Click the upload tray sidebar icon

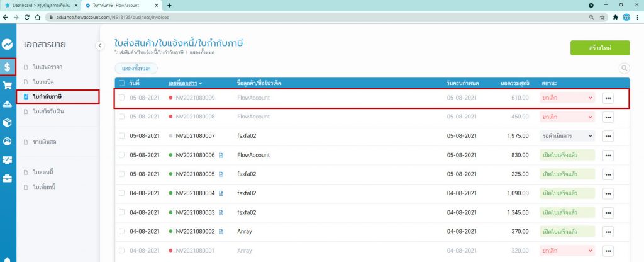(8, 104)
